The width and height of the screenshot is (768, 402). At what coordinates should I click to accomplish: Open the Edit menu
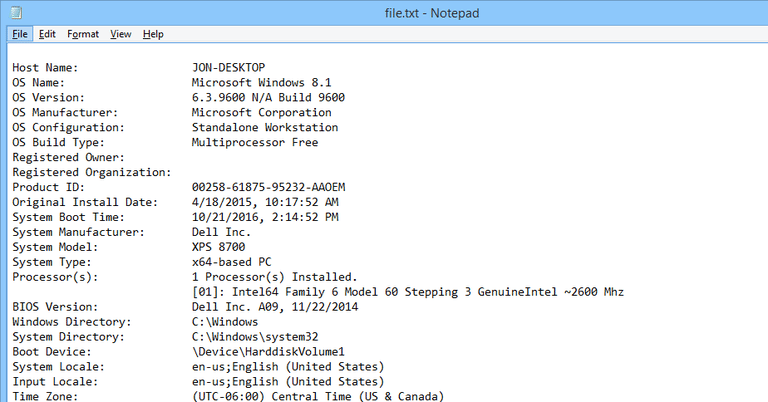tap(47, 34)
